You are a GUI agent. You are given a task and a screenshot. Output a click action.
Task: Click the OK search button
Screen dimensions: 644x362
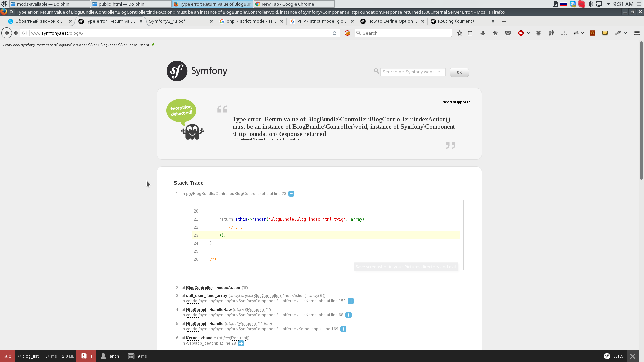[x=459, y=72]
